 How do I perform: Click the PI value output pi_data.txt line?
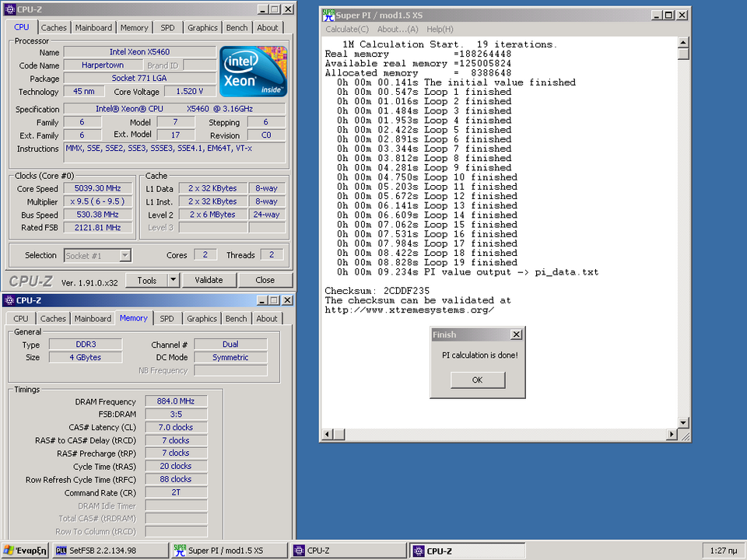(468, 272)
